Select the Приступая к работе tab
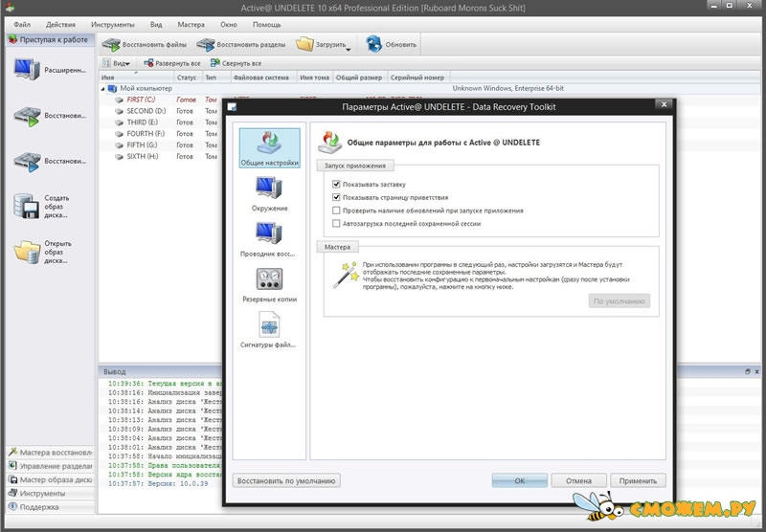 tap(49, 39)
